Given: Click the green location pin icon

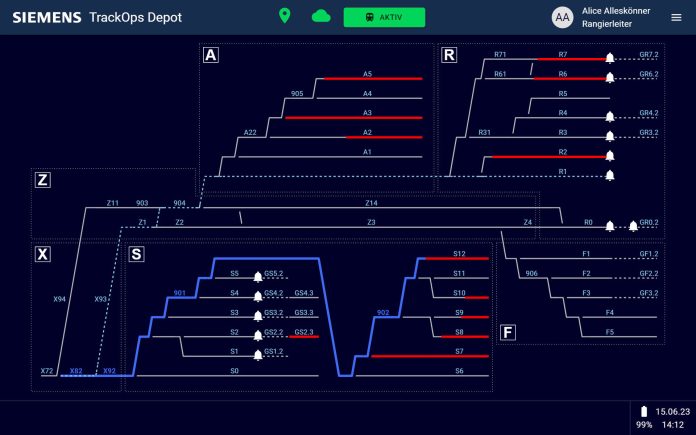Looking at the screenshot, I should coord(285,16).
